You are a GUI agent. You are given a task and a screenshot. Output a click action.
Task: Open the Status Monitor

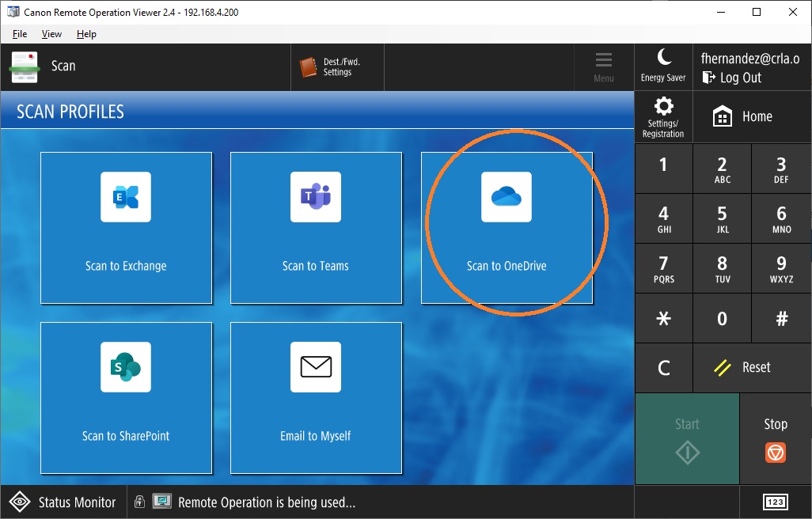point(63,502)
